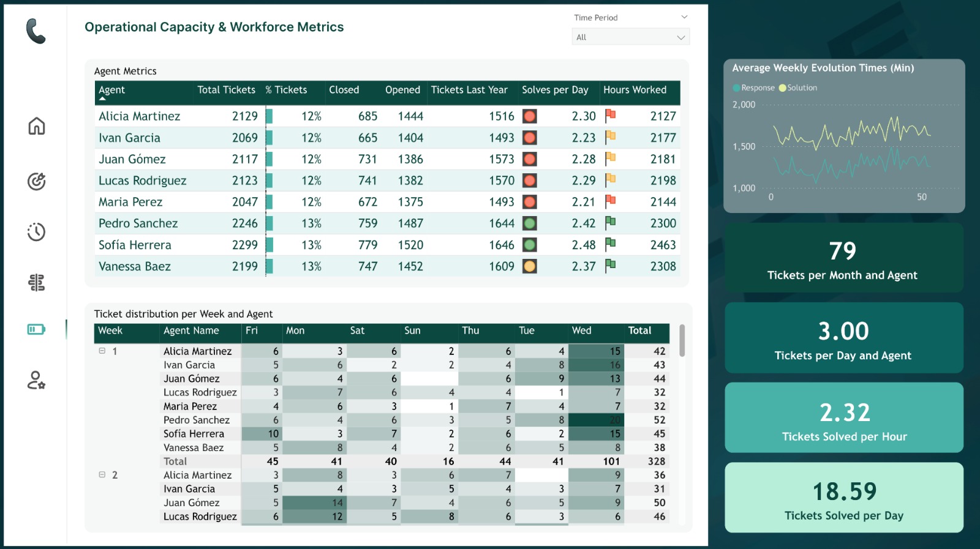Viewport: 980px width, 549px height.
Task: Collapse the Time Period slicer chevron
Action: (684, 17)
